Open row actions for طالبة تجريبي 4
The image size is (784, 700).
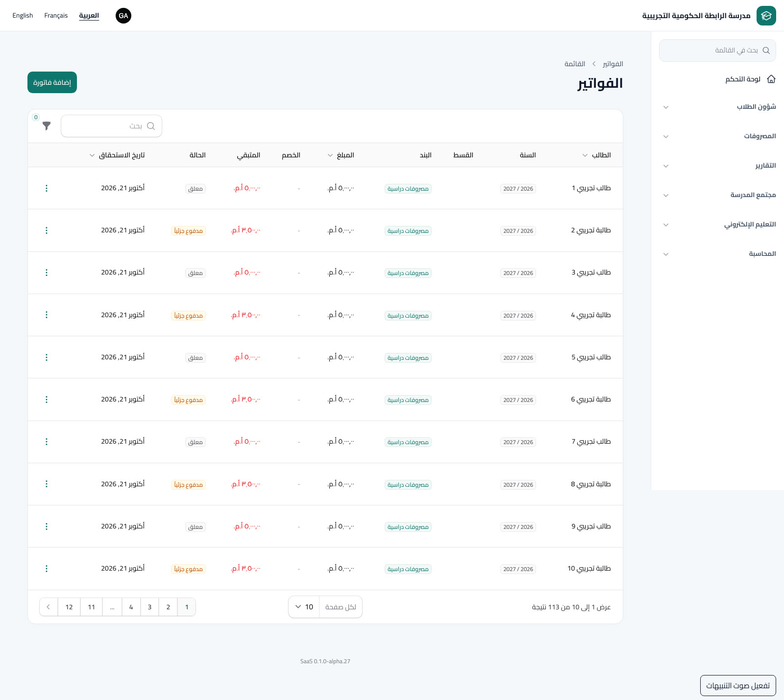[47, 315]
